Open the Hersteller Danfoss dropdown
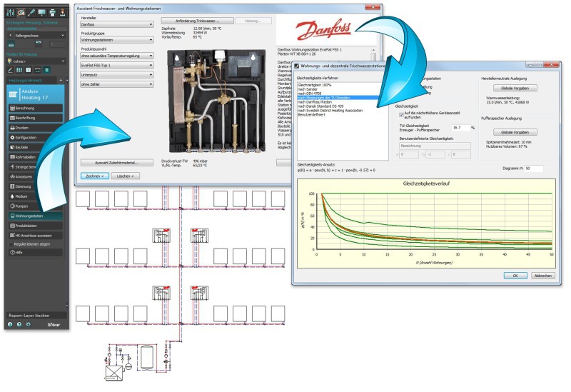Screen dimensions: 571x392 [117, 24]
